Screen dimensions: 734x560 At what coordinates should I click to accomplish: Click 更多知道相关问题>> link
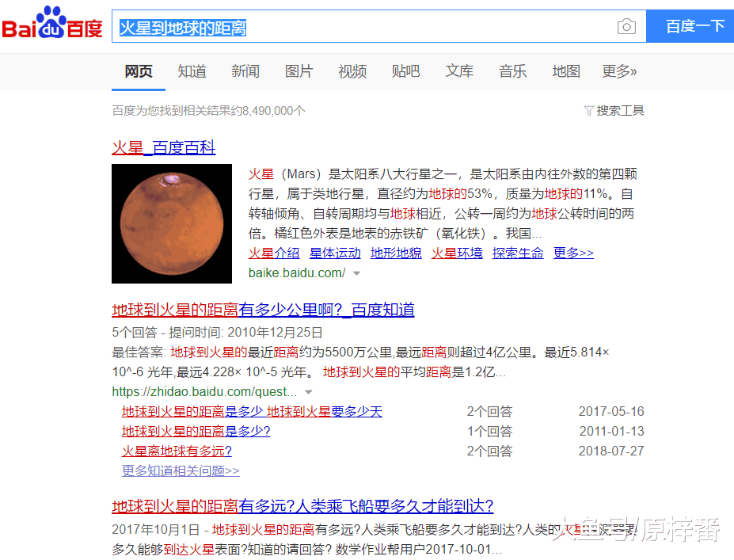[x=181, y=470]
